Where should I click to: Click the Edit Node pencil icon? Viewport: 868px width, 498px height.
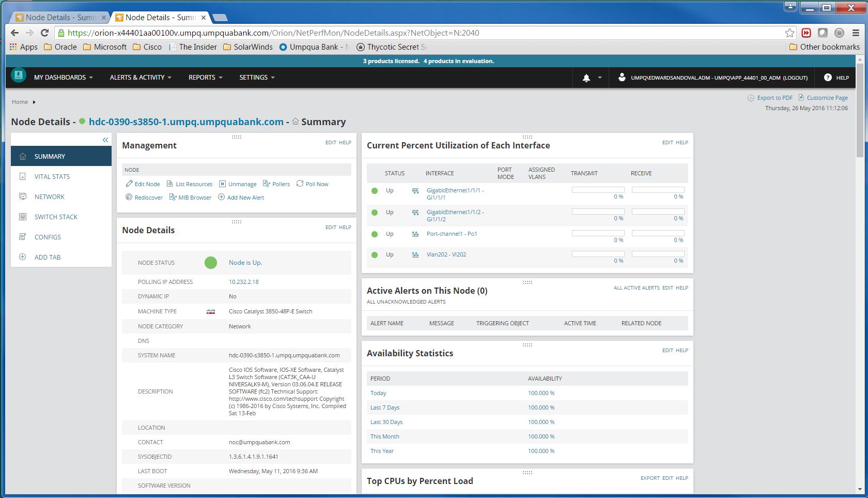[129, 184]
